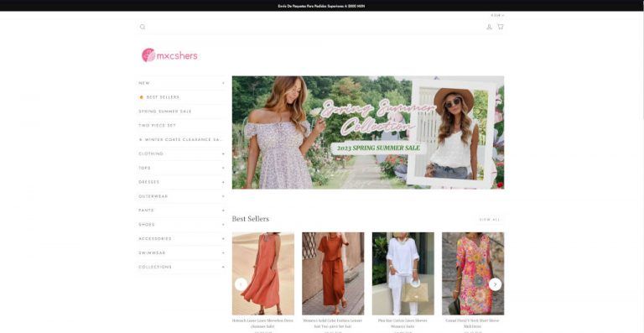
Task: Expand the TOPS category arrow
Action: (x=223, y=168)
